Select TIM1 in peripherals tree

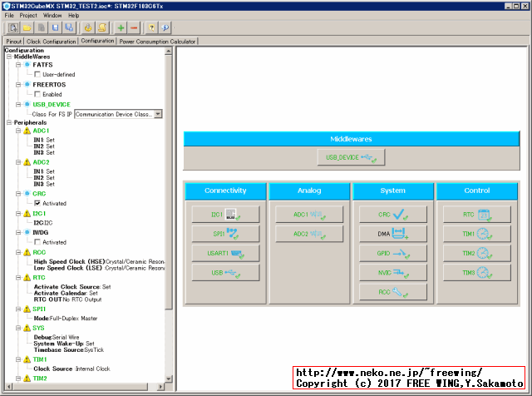click(40, 359)
